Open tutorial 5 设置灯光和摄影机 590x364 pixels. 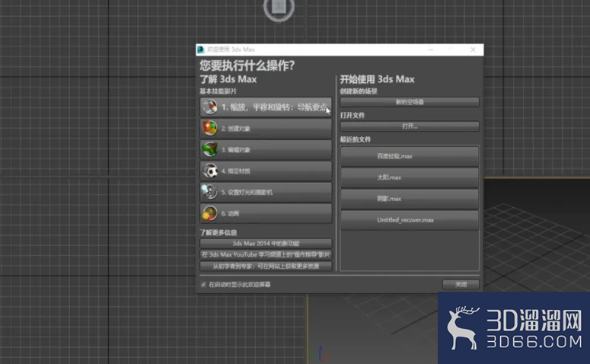click(x=266, y=192)
